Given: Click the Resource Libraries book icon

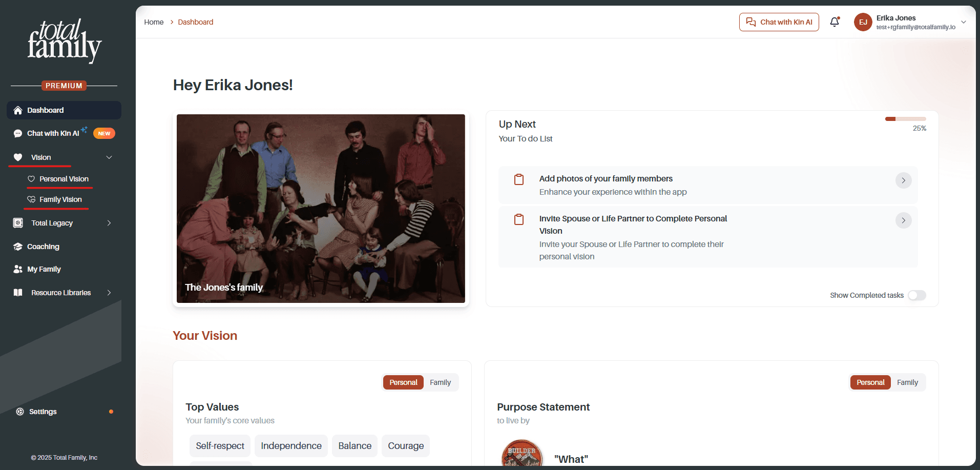Looking at the screenshot, I should click(x=18, y=293).
